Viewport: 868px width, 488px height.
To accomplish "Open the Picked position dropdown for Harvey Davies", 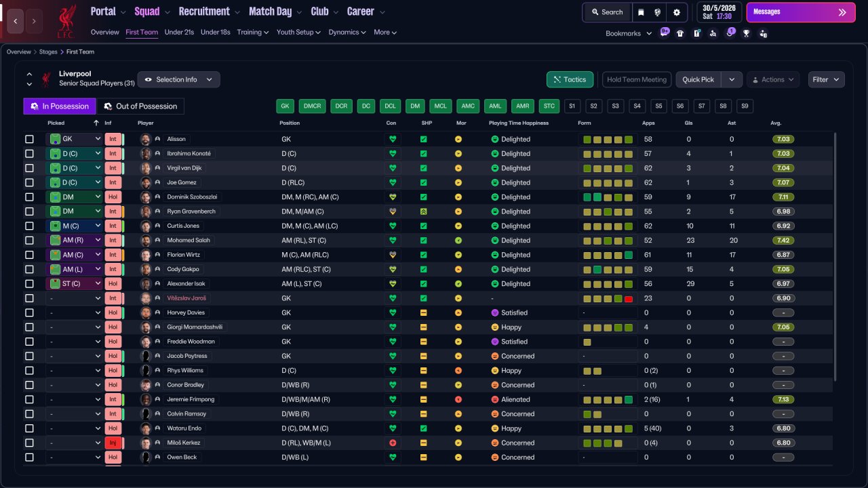I will [74, 312].
